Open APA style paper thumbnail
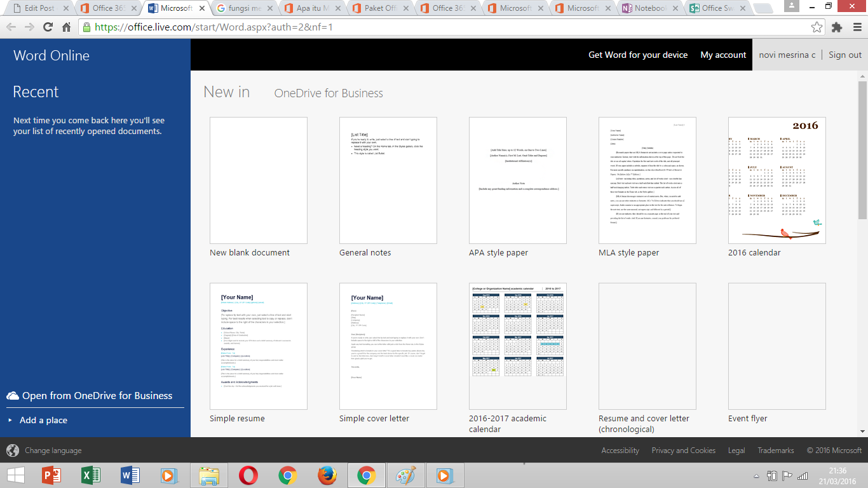 point(518,180)
